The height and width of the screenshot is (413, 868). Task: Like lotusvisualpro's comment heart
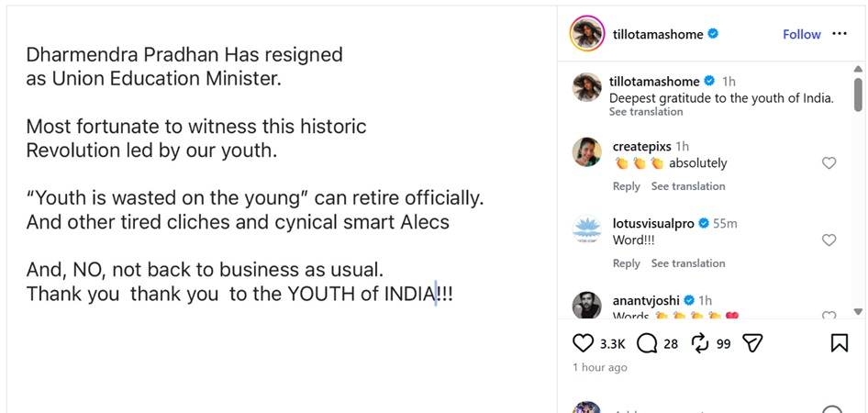(829, 240)
